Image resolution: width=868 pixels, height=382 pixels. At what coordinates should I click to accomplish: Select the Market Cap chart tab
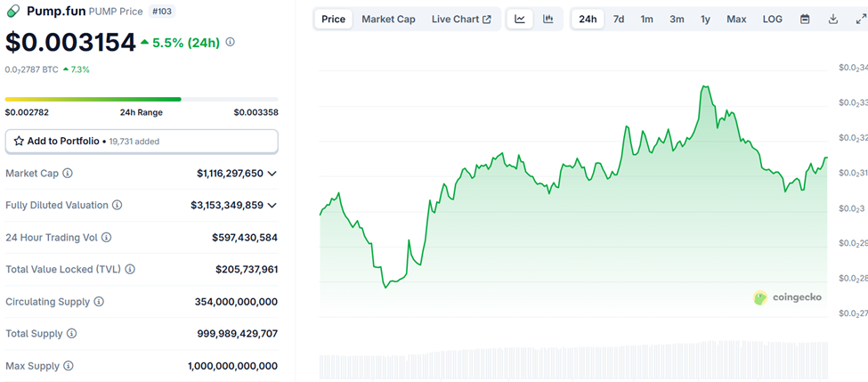pyautogui.click(x=389, y=19)
